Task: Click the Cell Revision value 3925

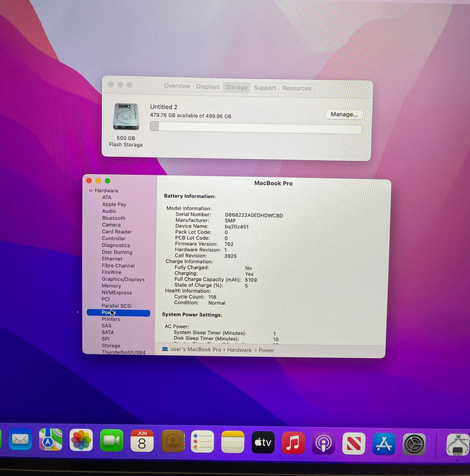Action: [231, 256]
